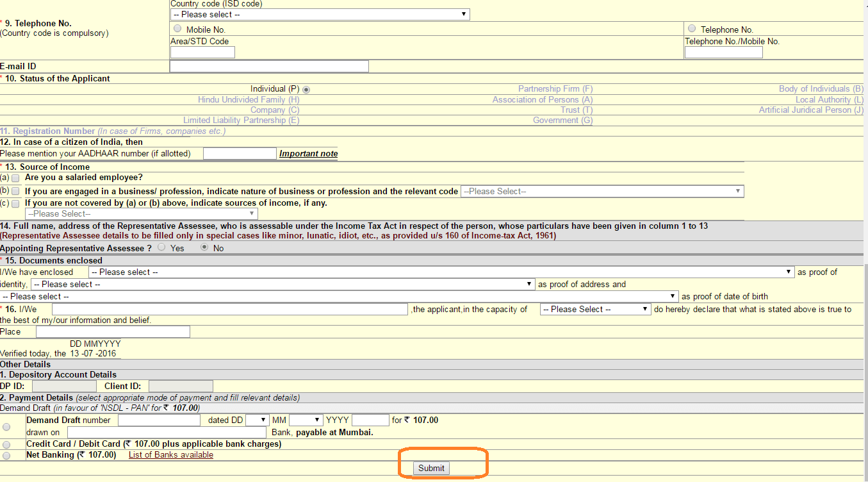This screenshot has height=482, width=868.
Task: Click the AADHAAR number input field
Action: (240, 153)
